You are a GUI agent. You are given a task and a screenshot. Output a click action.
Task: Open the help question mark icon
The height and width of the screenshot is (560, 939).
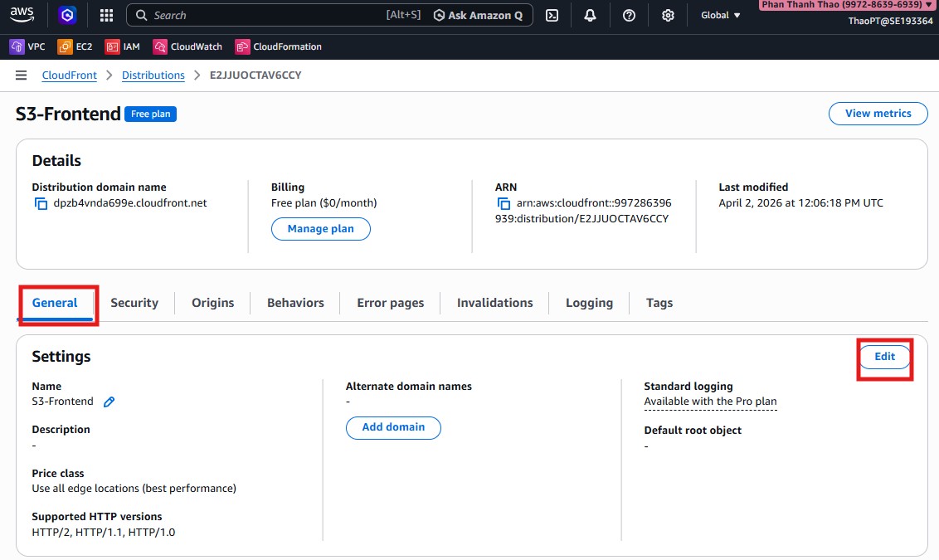(x=629, y=15)
